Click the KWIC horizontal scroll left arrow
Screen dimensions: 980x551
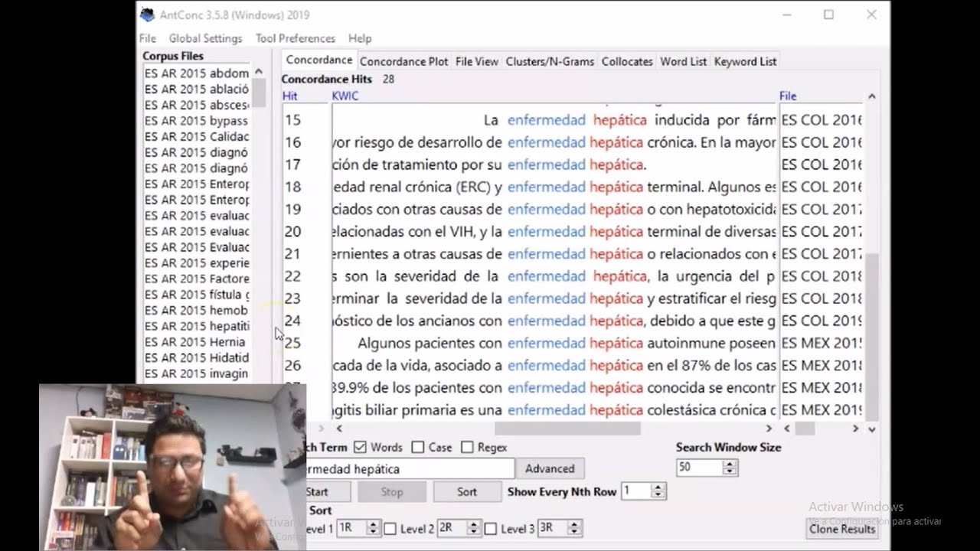tap(339, 429)
